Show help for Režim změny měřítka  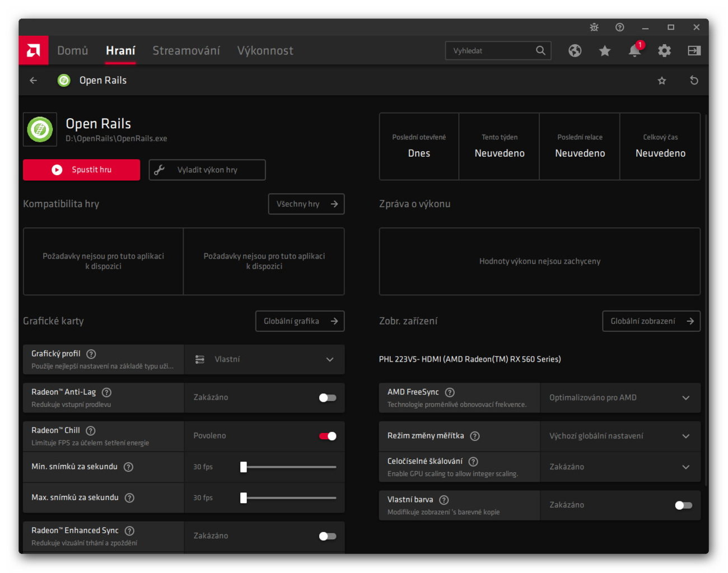[x=475, y=436]
